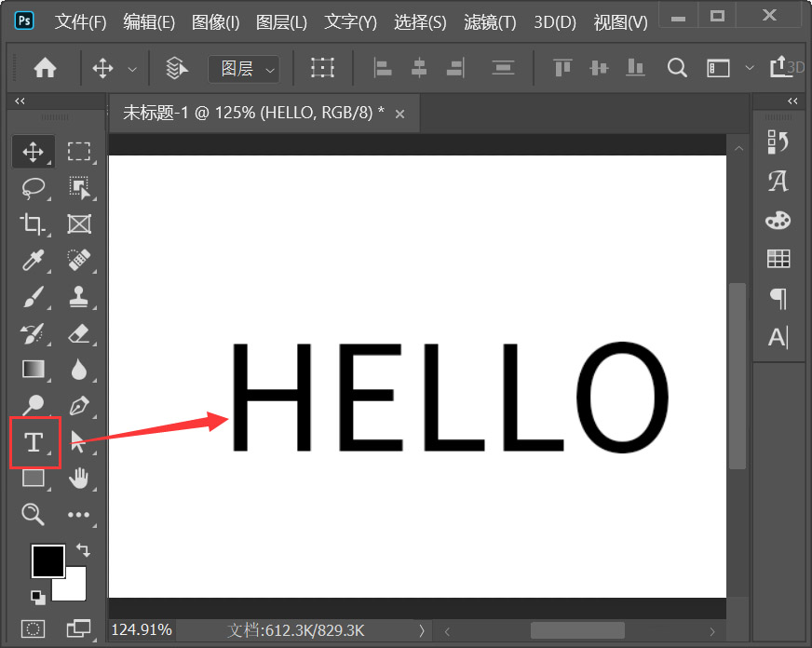Image resolution: width=812 pixels, height=648 pixels.
Task: Click the 124.91% zoom percentage field
Action: point(142,630)
